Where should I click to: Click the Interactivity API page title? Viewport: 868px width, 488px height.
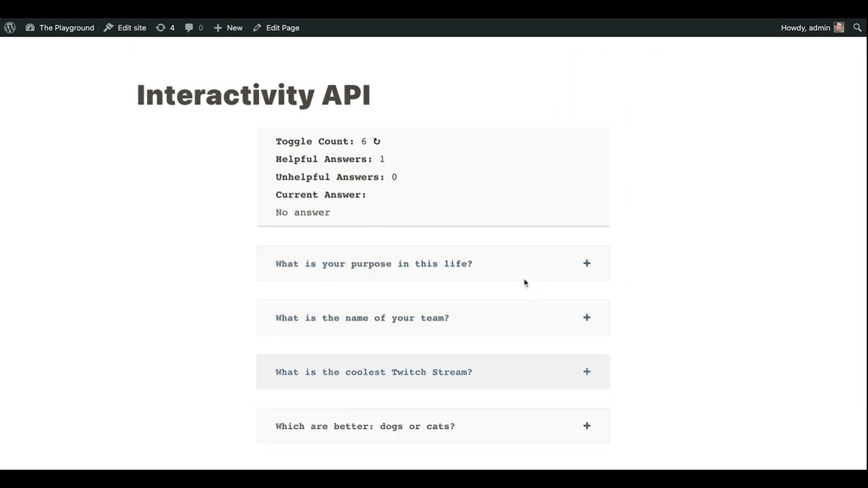click(x=254, y=95)
